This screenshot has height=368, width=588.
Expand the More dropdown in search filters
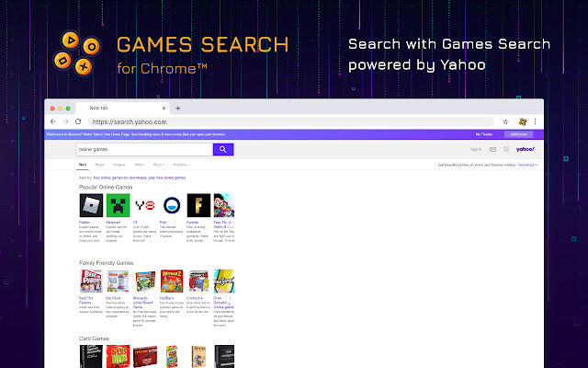point(159,165)
